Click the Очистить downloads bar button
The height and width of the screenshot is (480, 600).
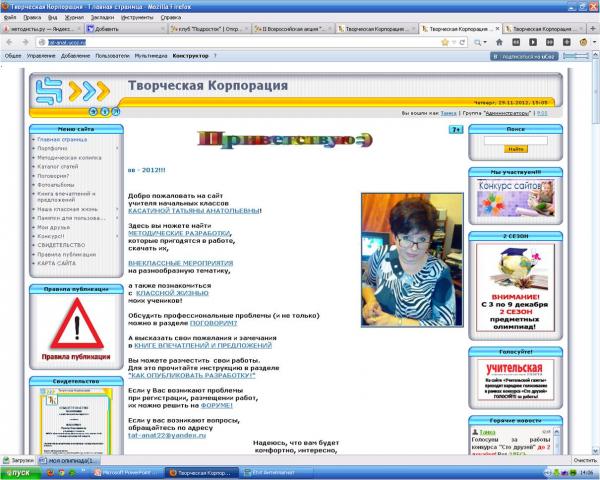tap(585, 460)
